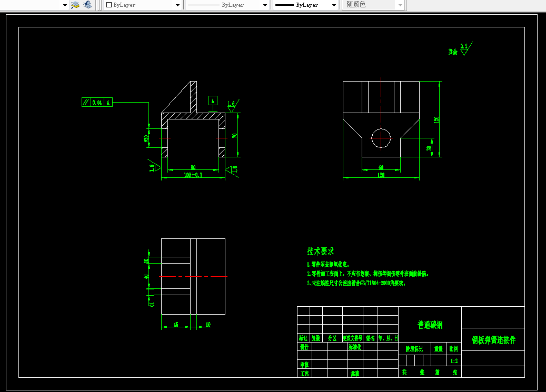Select the 100±0.1 dimension text
The image size is (546, 392).
click(193, 175)
